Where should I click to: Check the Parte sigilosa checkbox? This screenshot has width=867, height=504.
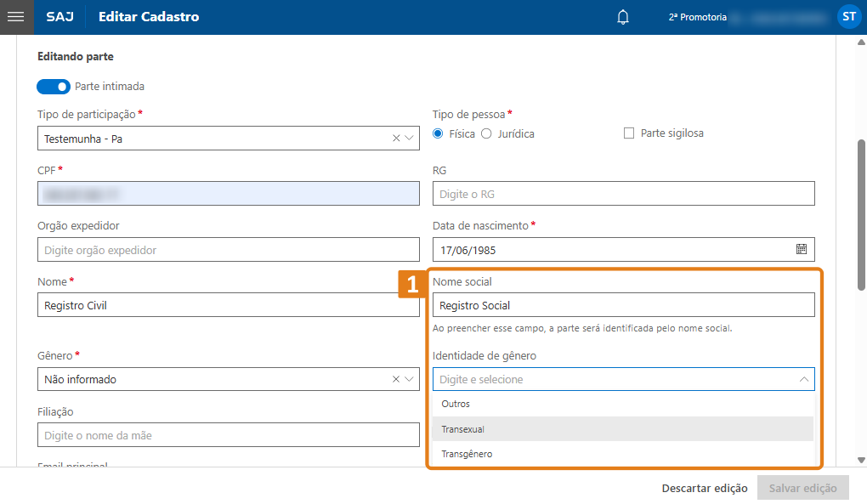pos(630,133)
